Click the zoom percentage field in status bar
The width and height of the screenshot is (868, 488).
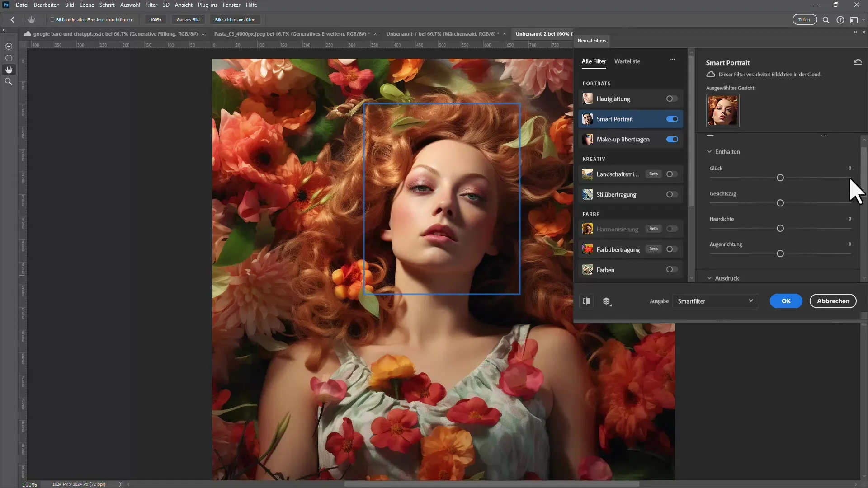[29, 484]
